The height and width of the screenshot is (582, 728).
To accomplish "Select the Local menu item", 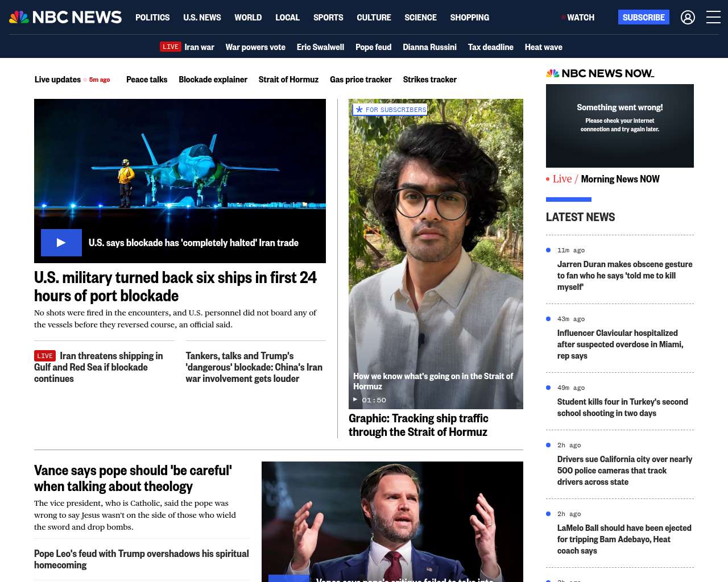I will [287, 18].
